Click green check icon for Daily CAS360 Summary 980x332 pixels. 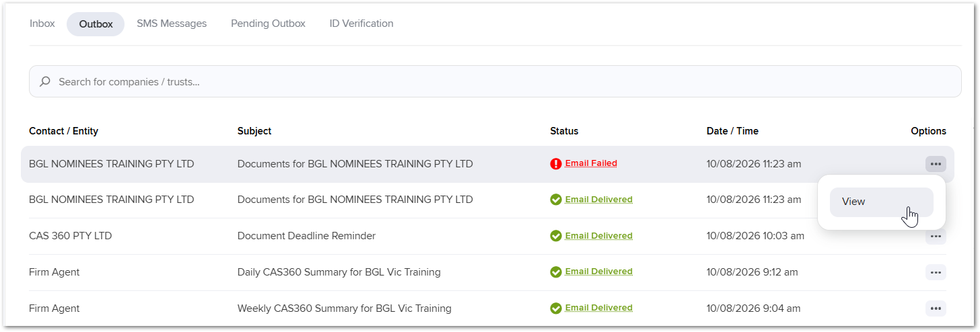pyautogui.click(x=555, y=272)
